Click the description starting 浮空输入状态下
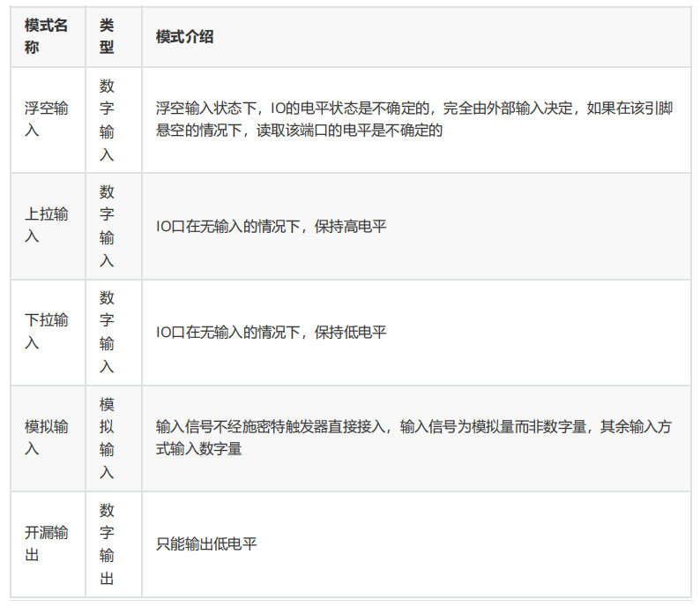 416,120
